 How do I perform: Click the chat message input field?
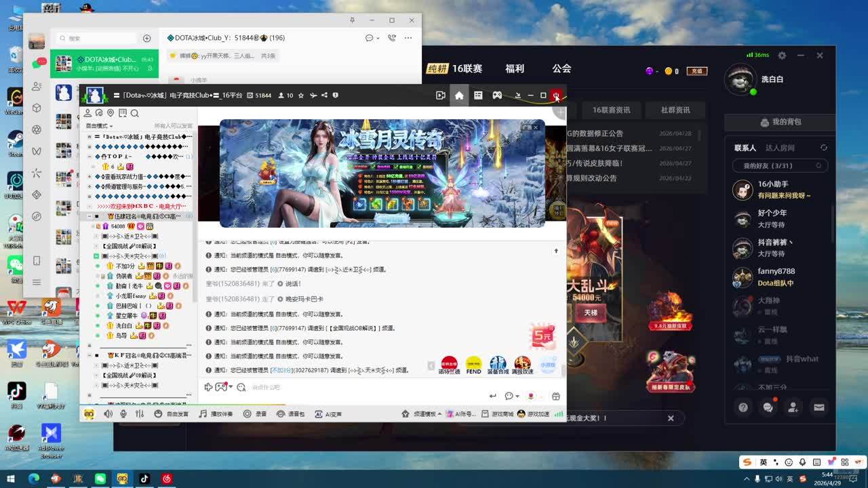[366, 387]
